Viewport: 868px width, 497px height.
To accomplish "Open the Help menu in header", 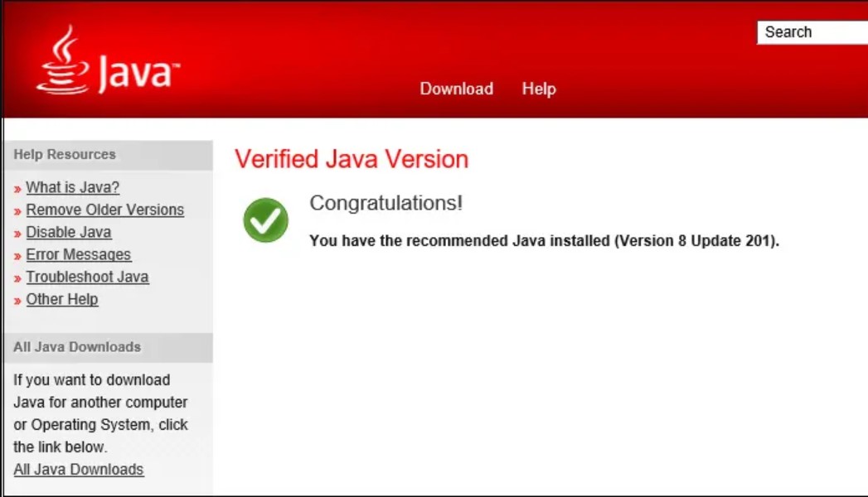I will (x=538, y=89).
